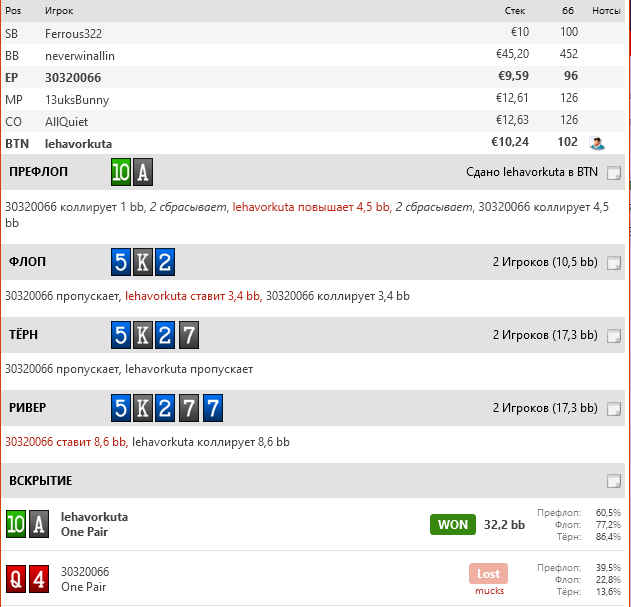This screenshot has width=631, height=607.
Task: Click the green WON badge
Action: tap(453, 524)
